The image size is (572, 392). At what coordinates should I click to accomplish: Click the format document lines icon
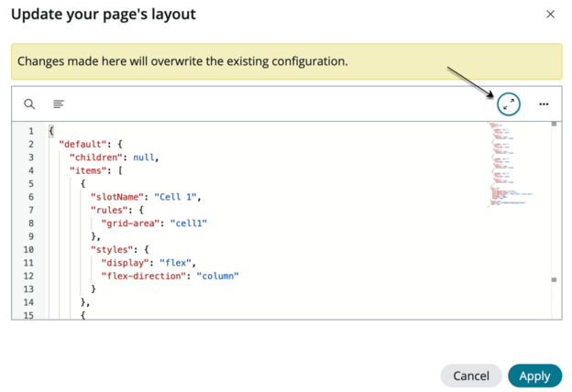[59, 104]
